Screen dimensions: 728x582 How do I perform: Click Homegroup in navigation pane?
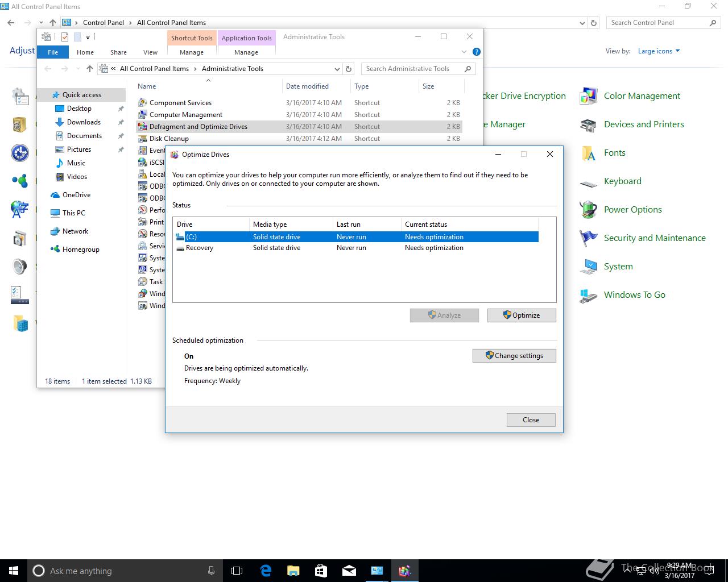(x=75, y=250)
